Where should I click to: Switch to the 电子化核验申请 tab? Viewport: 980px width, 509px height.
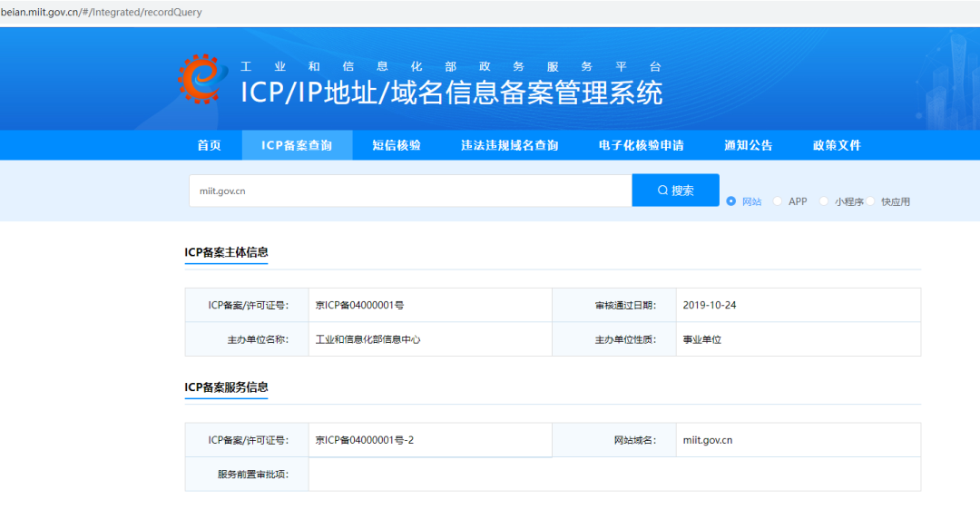642,145
